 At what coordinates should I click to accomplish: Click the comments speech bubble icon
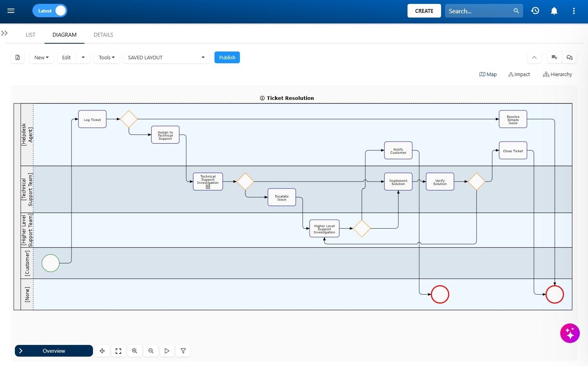click(x=570, y=57)
